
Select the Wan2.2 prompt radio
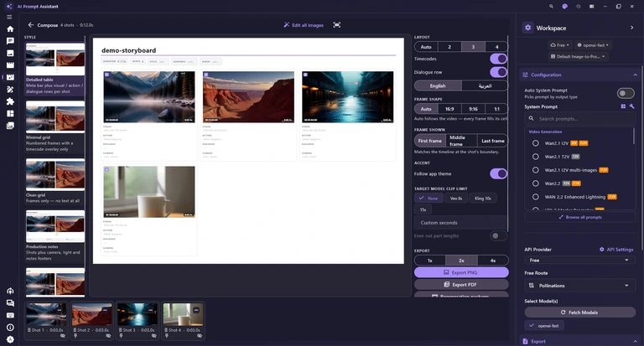pyautogui.click(x=536, y=183)
